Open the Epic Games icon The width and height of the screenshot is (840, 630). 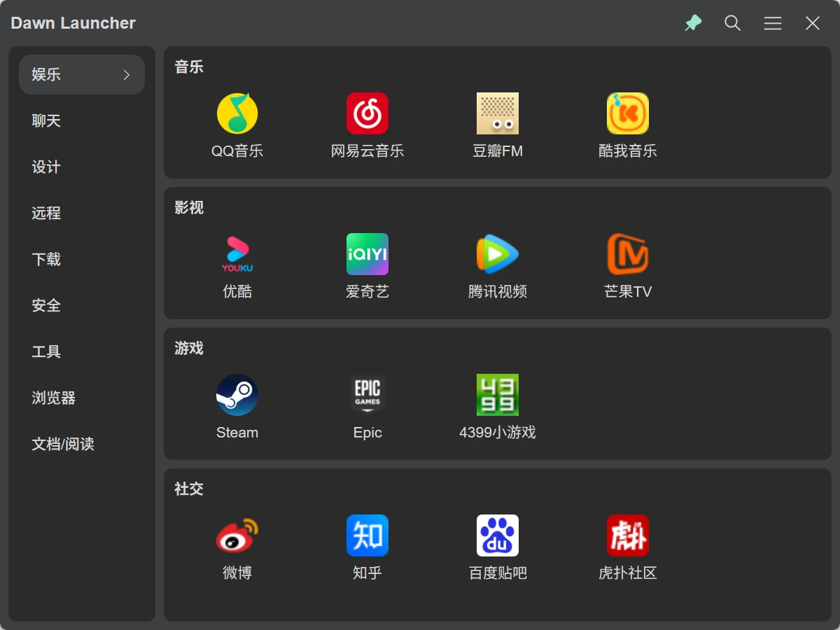tap(367, 395)
